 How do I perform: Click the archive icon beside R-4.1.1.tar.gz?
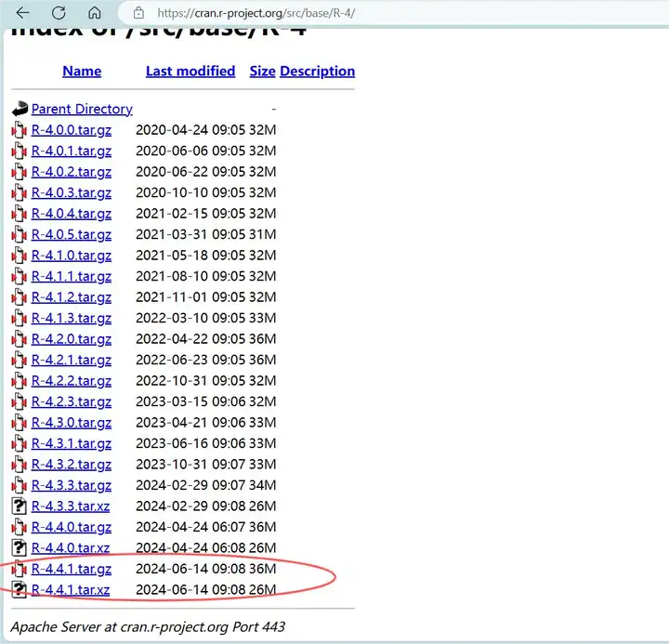point(19,276)
